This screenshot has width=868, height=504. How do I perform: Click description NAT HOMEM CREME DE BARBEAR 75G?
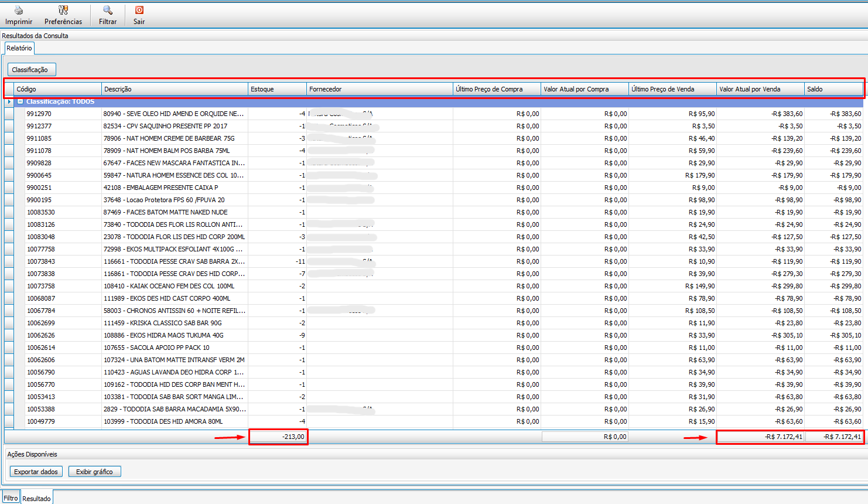tap(169, 138)
